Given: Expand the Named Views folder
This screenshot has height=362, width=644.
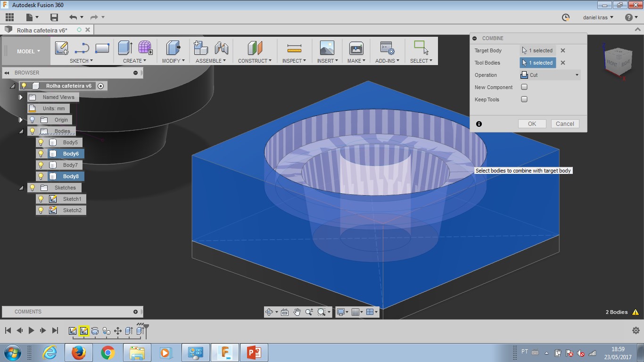Looking at the screenshot, I should 21,97.
